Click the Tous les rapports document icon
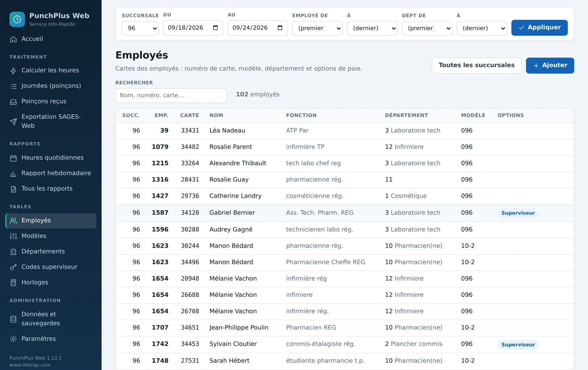 [13, 189]
